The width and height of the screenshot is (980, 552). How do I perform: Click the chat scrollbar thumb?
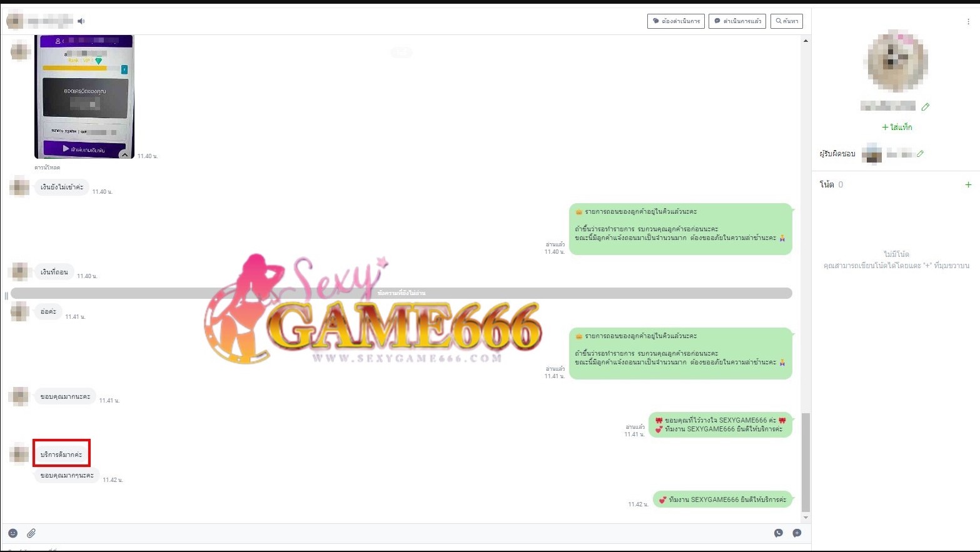tap(806, 461)
